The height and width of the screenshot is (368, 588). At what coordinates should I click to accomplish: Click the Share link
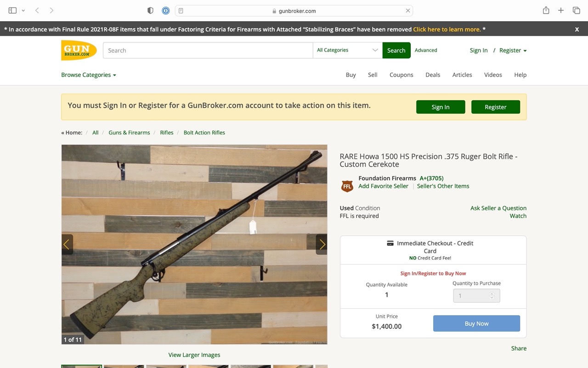pos(519,348)
